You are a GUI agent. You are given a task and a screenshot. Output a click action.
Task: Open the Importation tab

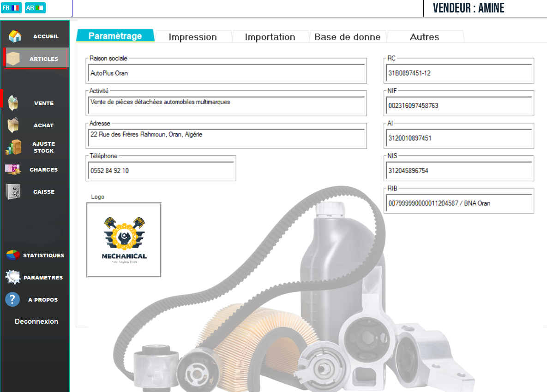(x=270, y=37)
